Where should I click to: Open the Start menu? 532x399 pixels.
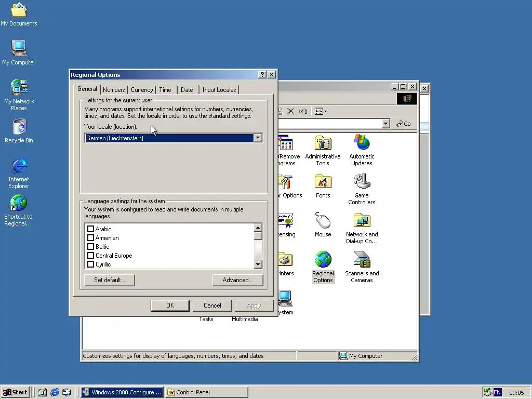15,392
